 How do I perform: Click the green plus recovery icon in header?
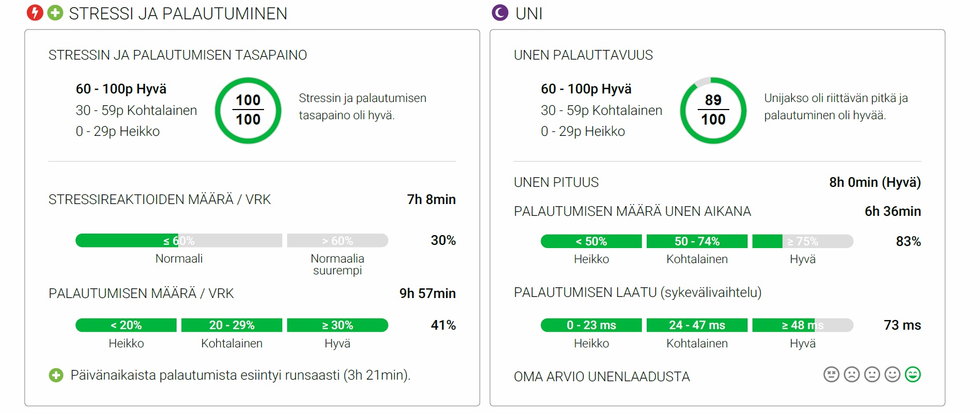pos(55,12)
